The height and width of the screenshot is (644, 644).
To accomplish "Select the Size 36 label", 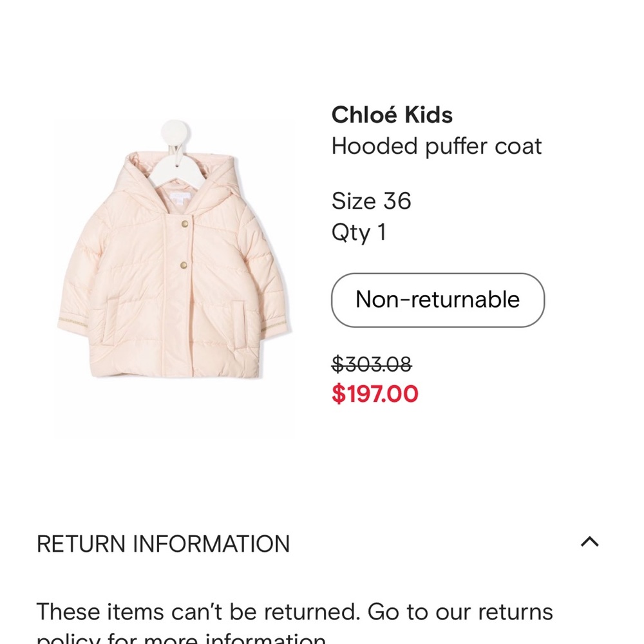I will point(371,201).
